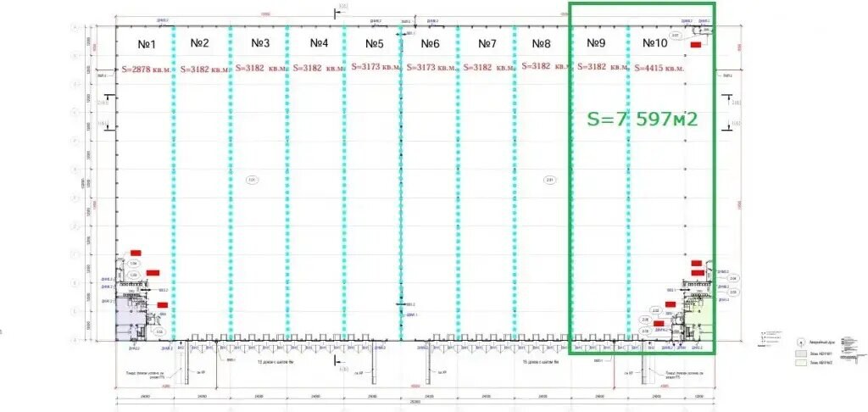Click the S=3182 кв.м. text under №3
Image resolution: width=868 pixels, height=412 pixels.
[x=260, y=68]
